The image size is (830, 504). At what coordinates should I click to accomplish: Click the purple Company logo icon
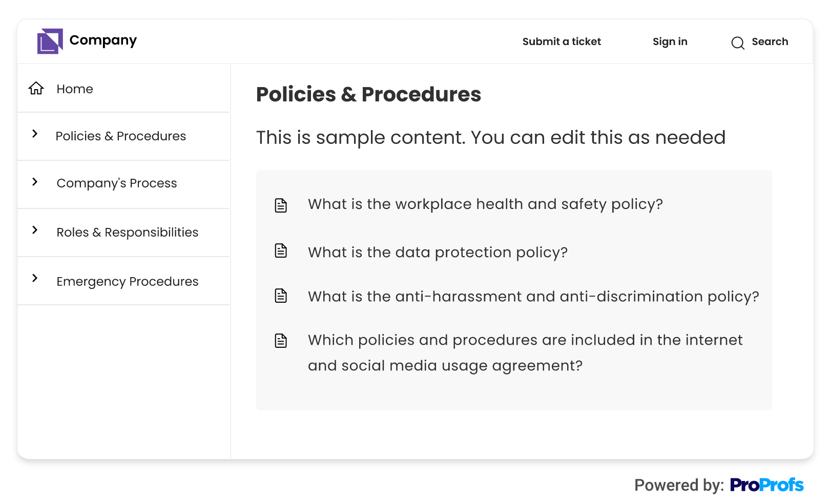pyautogui.click(x=50, y=41)
